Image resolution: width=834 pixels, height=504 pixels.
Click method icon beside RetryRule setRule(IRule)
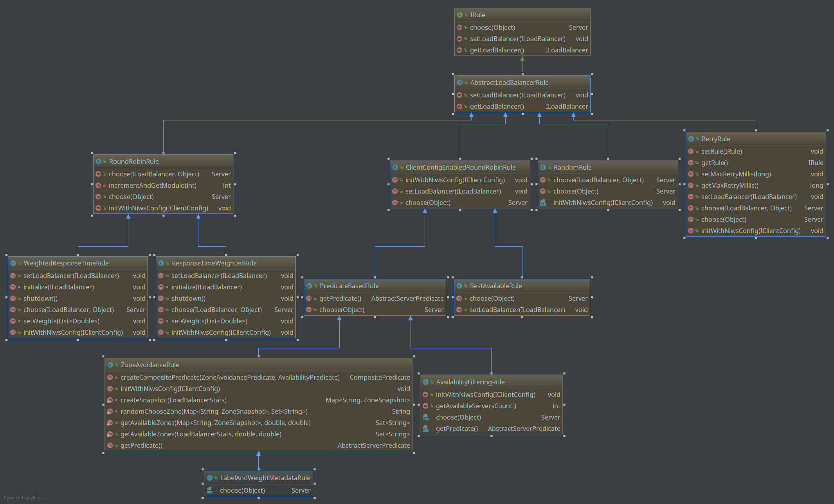[x=691, y=151]
